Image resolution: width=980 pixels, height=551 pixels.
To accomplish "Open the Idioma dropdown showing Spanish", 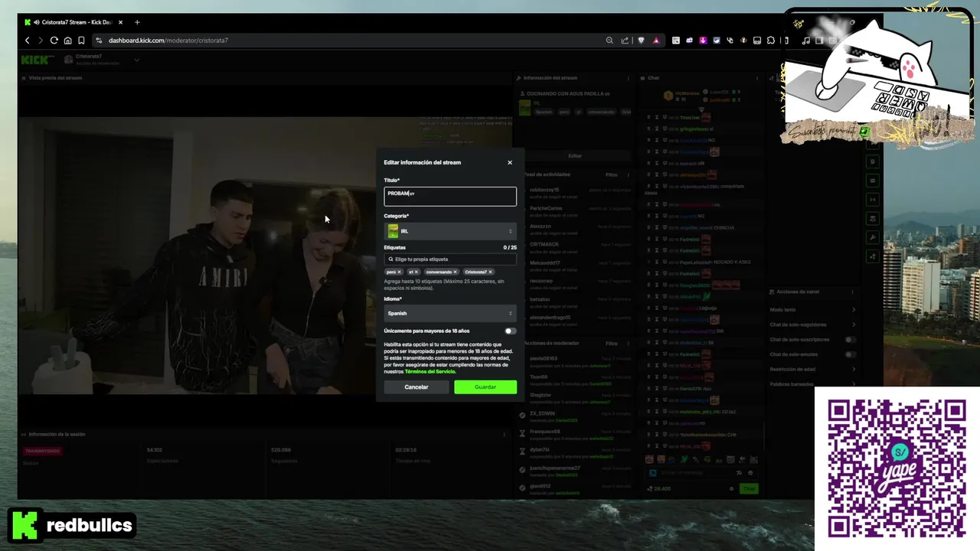I will tap(450, 313).
